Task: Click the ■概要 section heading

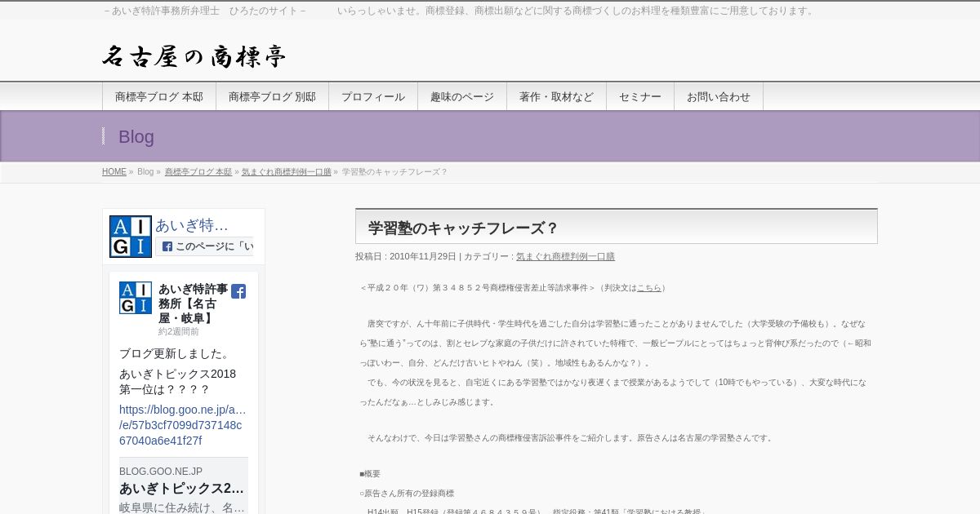Action: [370, 474]
